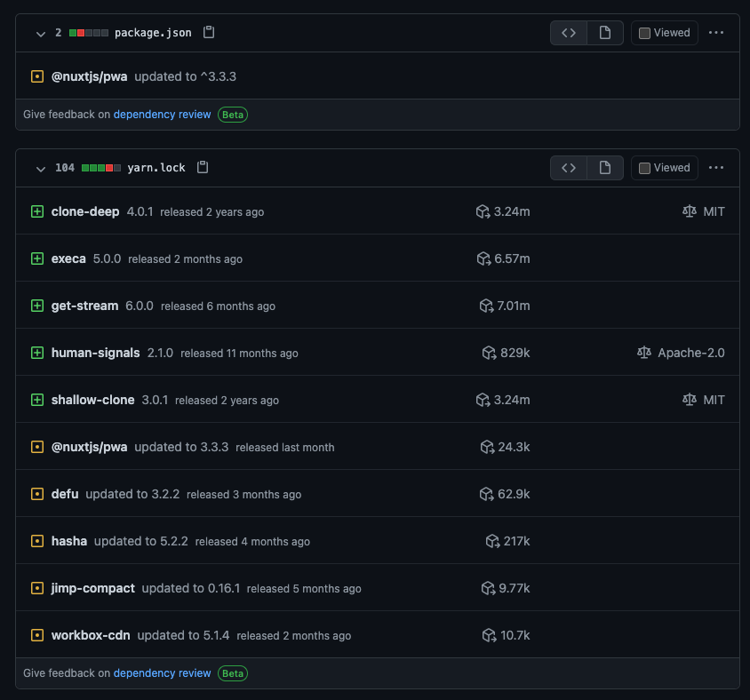Click 'released 11 months ago' text
Viewport: 750px width, 700px height.
pos(239,354)
